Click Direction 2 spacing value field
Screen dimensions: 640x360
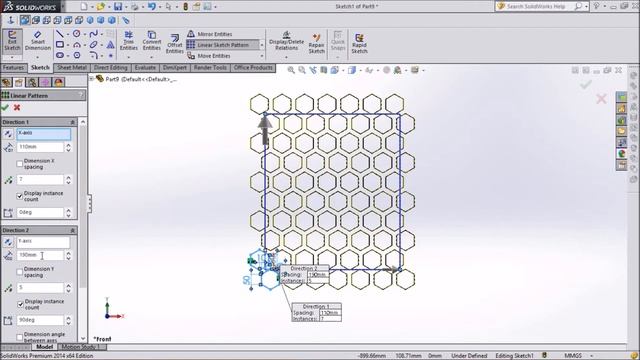40,255
